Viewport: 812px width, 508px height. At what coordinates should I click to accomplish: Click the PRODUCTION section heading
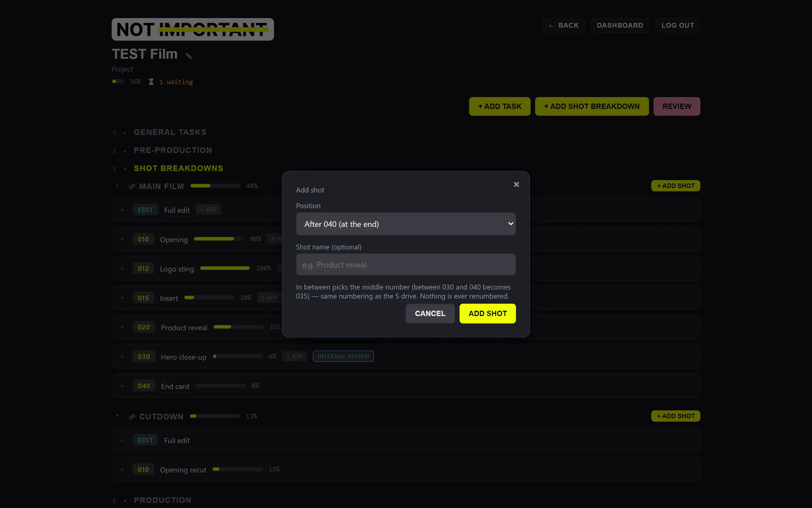point(162,500)
